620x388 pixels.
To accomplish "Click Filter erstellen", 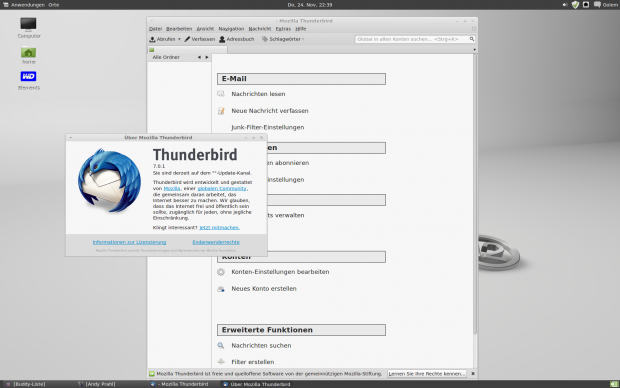I will click(253, 362).
